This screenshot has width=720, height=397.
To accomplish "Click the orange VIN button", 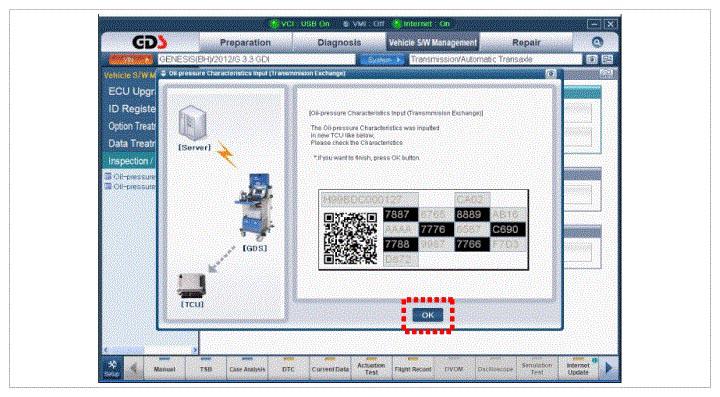I will pyautogui.click(x=130, y=60).
